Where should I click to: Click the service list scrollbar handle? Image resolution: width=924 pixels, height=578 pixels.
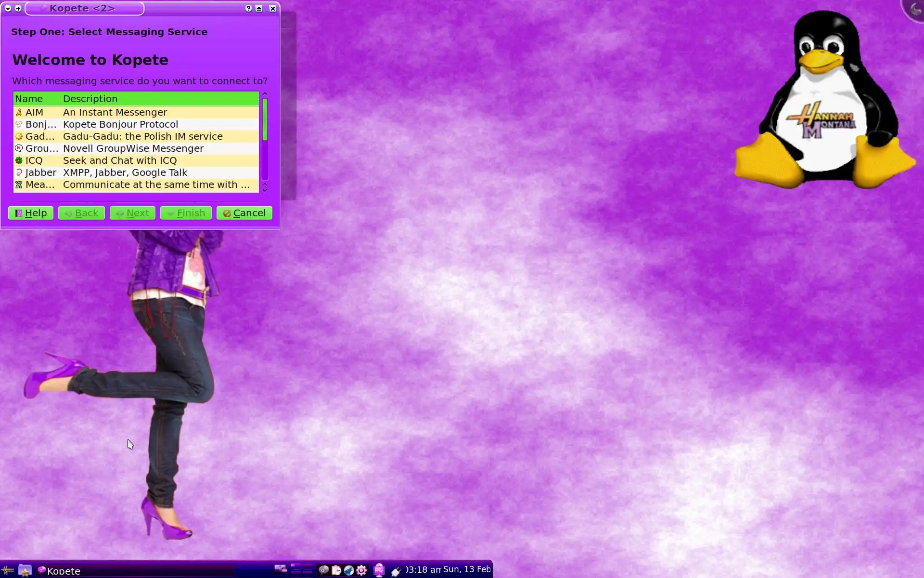[x=265, y=119]
